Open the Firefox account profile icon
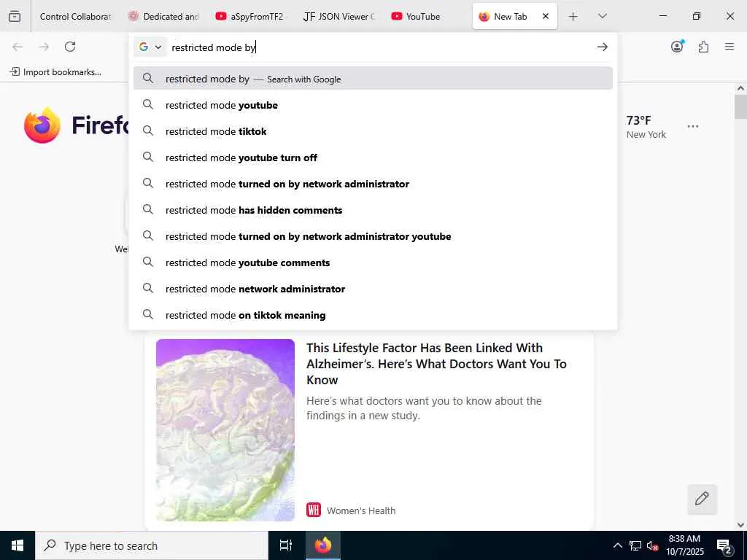 coord(677,46)
